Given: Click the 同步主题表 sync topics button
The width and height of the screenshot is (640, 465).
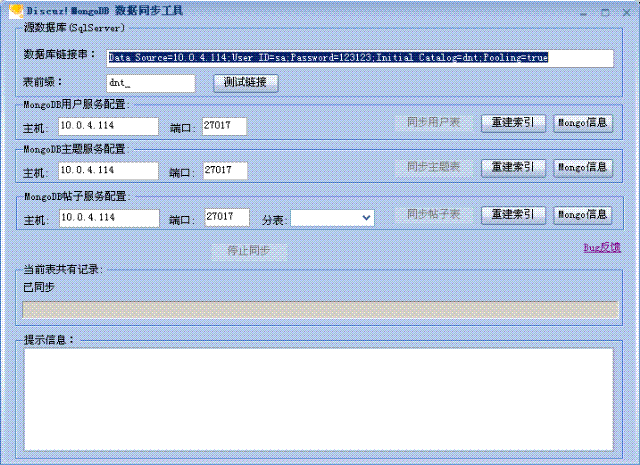Looking at the screenshot, I should [434, 167].
